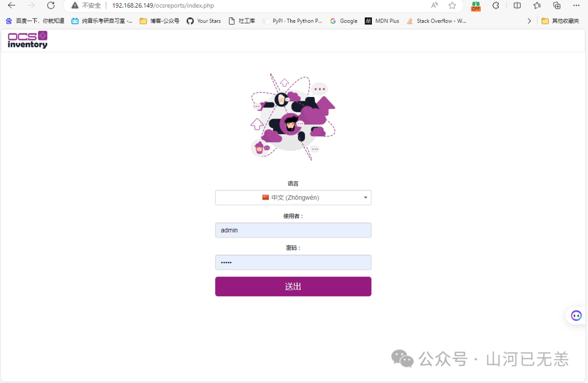Reload the page with refresh icon
This screenshot has width=588, height=383.
[51, 5]
